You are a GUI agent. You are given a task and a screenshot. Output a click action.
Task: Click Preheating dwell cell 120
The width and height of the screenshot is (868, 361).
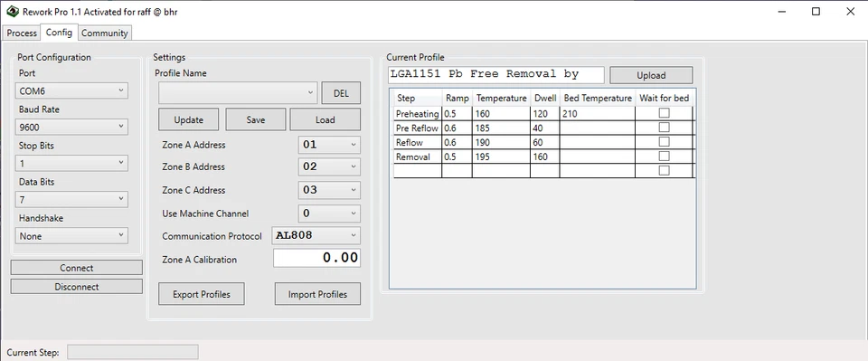pyautogui.click(x=545, y=113)
